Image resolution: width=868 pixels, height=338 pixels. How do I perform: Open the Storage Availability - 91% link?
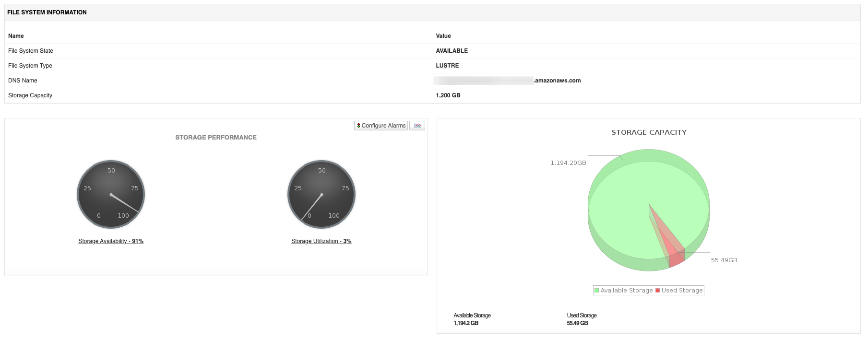[111, 241]
